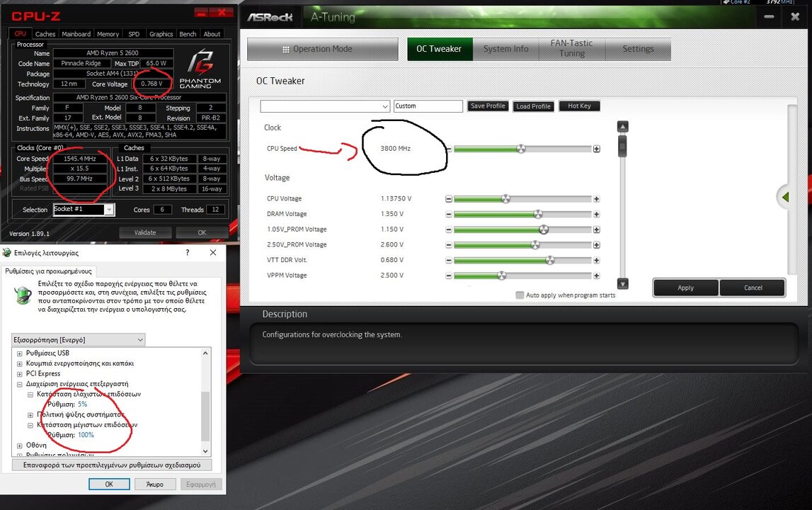Screen dimensions: 812x510
Task: Expand Κουμπιά ενεργοποίησης και καπάκι node
Action: (x=20, y=364)
